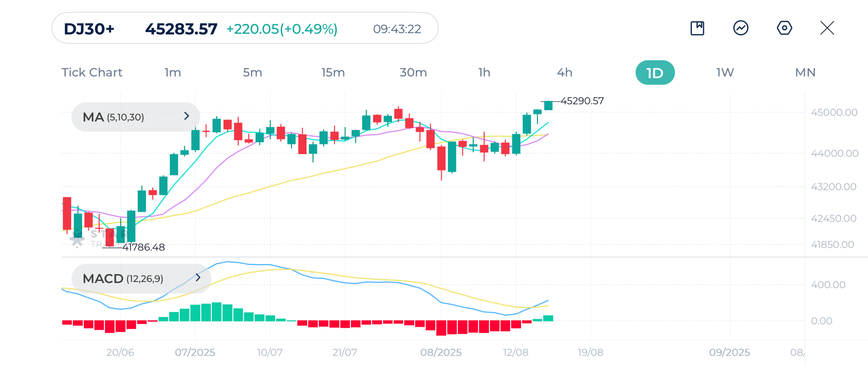Viewport: 868px width, 379px height.
Task: Open the MA (5,10,30) indicator selector
Action: (113, 117)
